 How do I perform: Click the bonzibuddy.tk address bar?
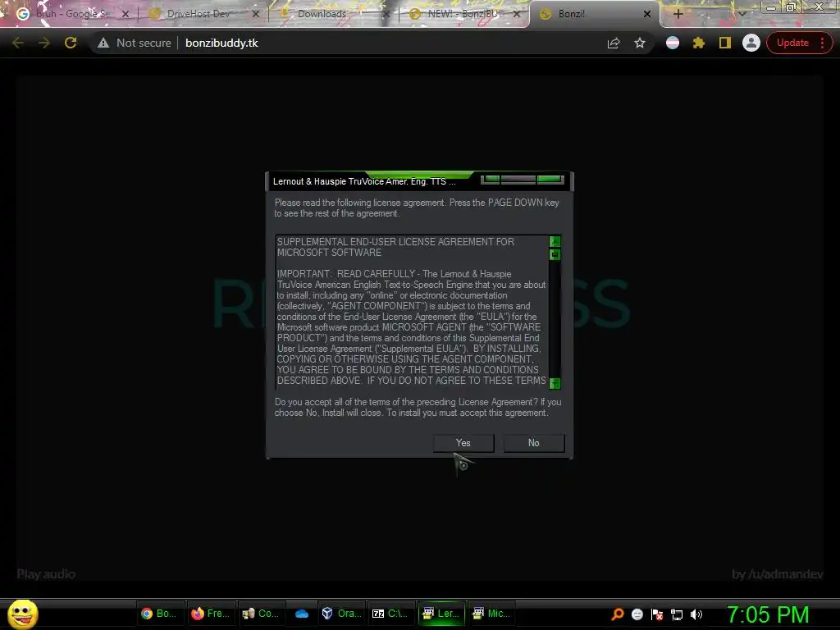point(221,43)
